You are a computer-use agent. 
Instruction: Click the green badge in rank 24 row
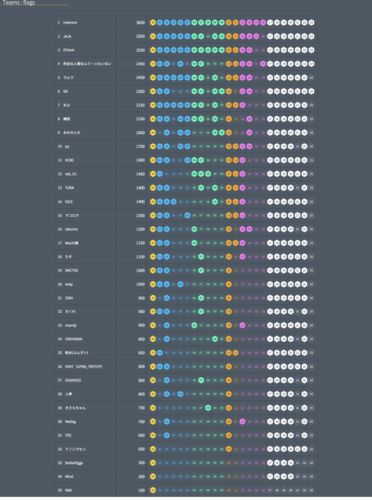215,339
